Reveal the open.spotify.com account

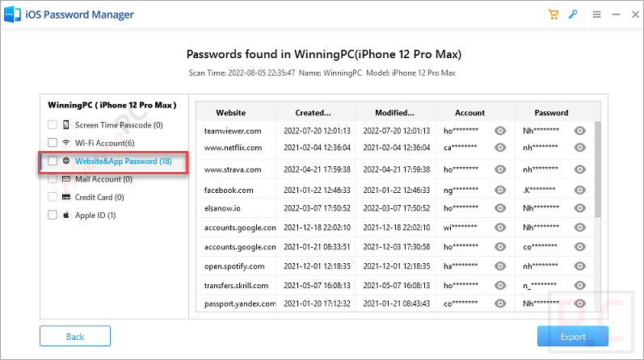click(x=500, y=266)
